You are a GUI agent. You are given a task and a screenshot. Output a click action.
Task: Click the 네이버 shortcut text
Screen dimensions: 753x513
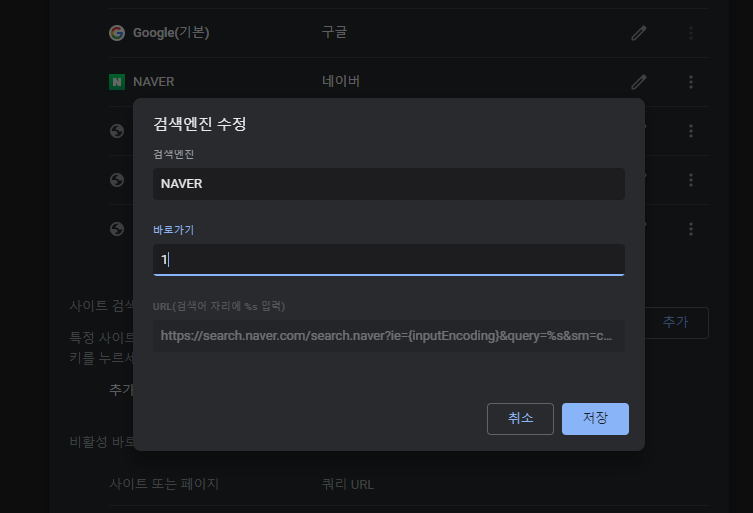tap(341, 81)
